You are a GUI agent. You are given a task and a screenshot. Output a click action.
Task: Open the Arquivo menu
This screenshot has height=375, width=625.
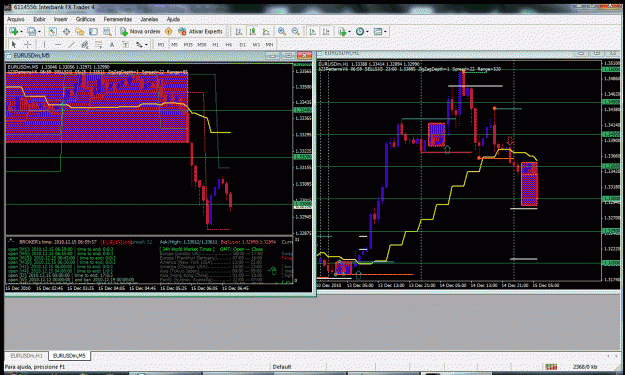tap(16, 19)
